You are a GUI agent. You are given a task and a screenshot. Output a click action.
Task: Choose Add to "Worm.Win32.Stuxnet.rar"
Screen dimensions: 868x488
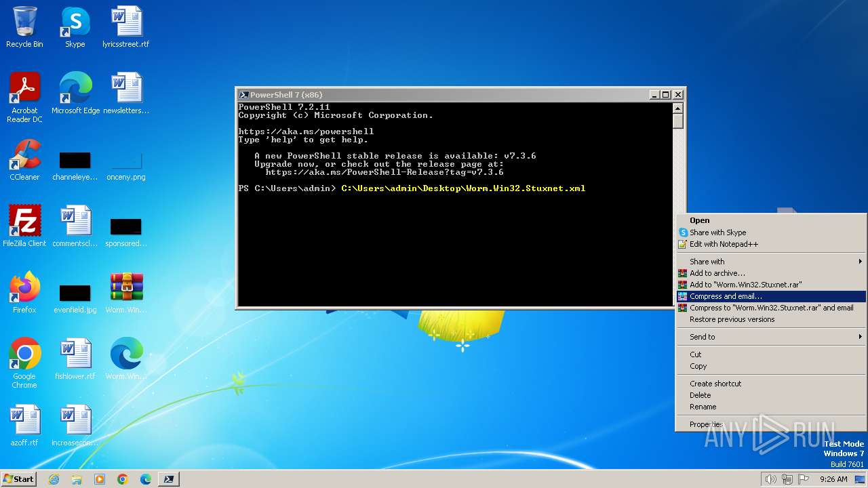click(770, 285)
